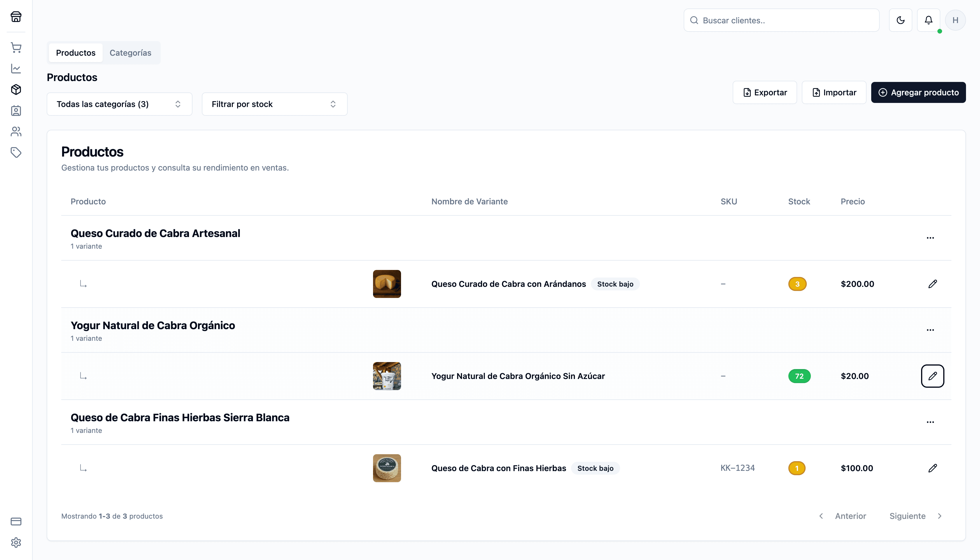Screen dimensions: 980x560
Task: Select the Productos tab
Action: (76, 53)
